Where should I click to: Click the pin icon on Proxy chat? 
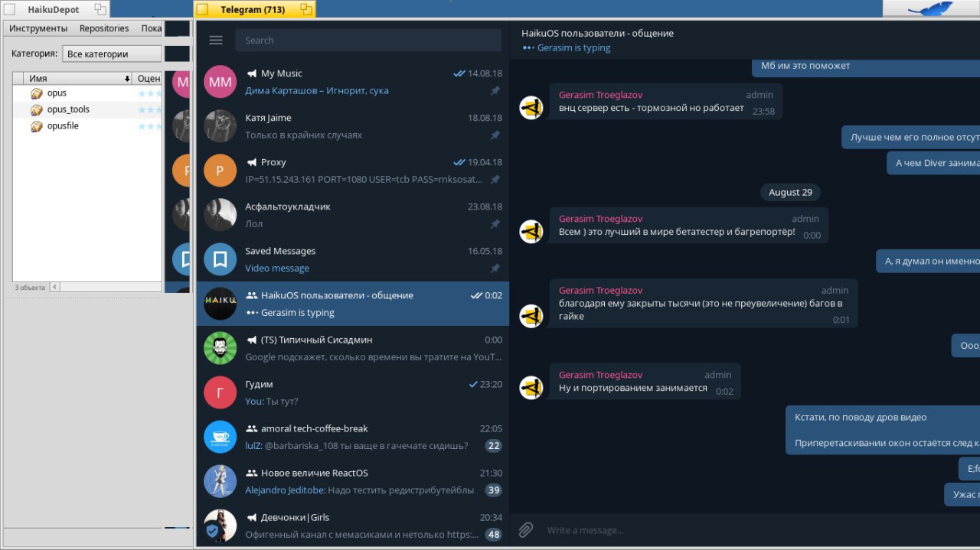[495, 179]
